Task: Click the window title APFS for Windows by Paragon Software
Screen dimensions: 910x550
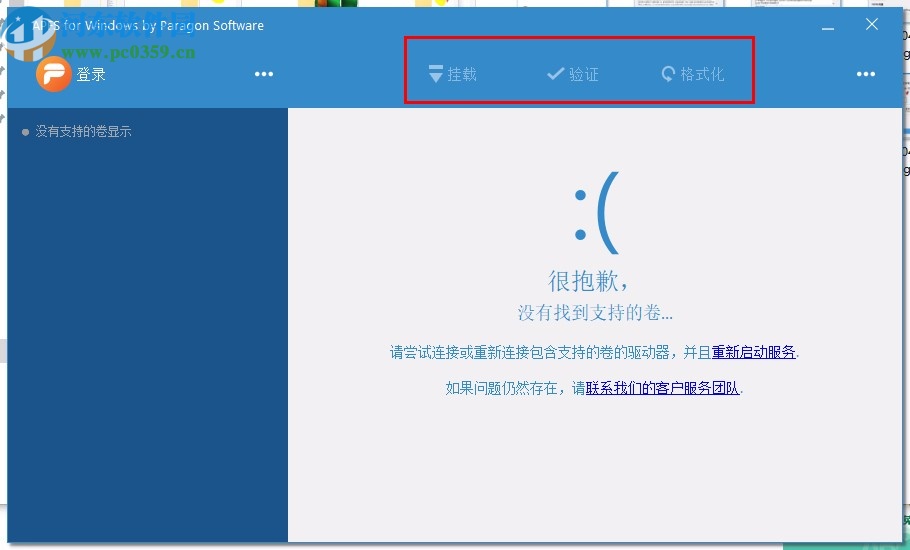Action: pyautogui.click(x=148, y=26)
